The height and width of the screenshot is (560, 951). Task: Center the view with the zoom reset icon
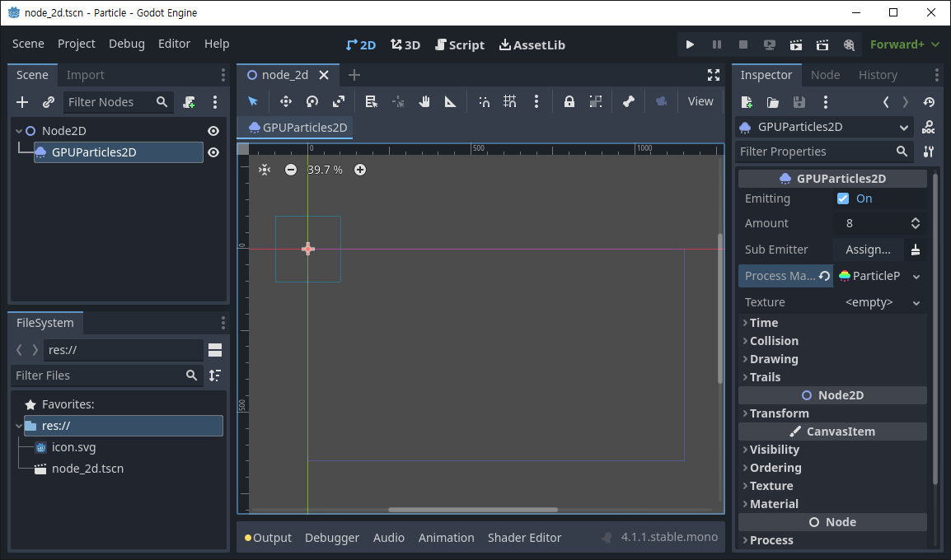(265, 170)
